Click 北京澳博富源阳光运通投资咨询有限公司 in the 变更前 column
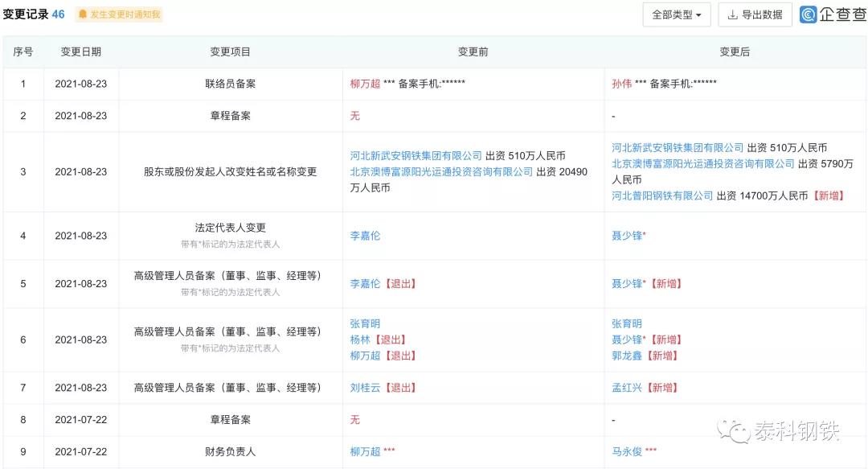Screen dimensions: 868x469 441,171
